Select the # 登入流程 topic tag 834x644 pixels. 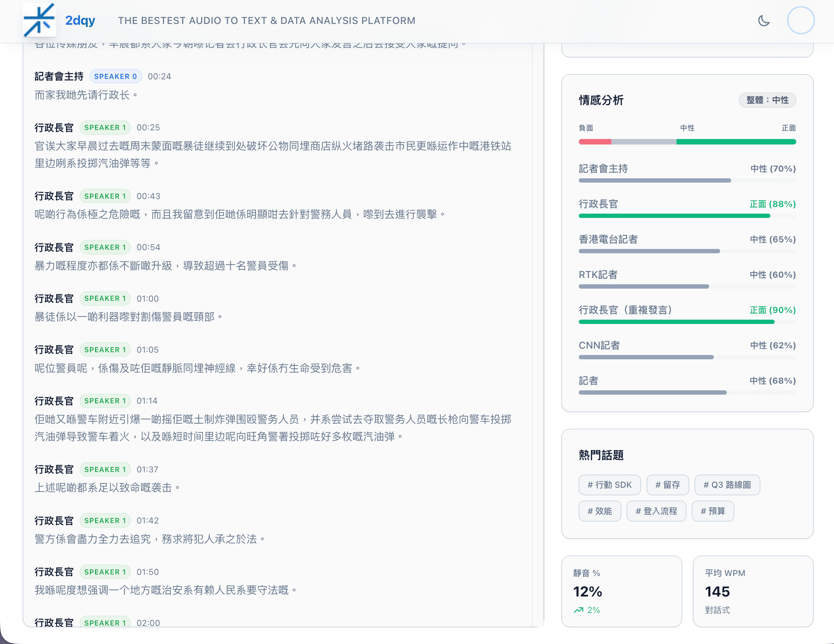tap(657, 511)
